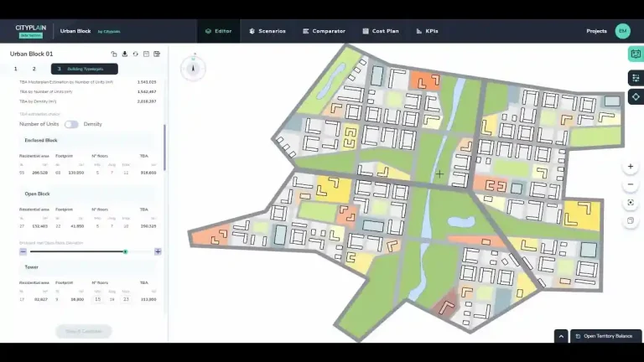This screenshot has width=644, height=362.
Task: Expand the bottom panel with chevron arrow
Action: pos(561,336)
